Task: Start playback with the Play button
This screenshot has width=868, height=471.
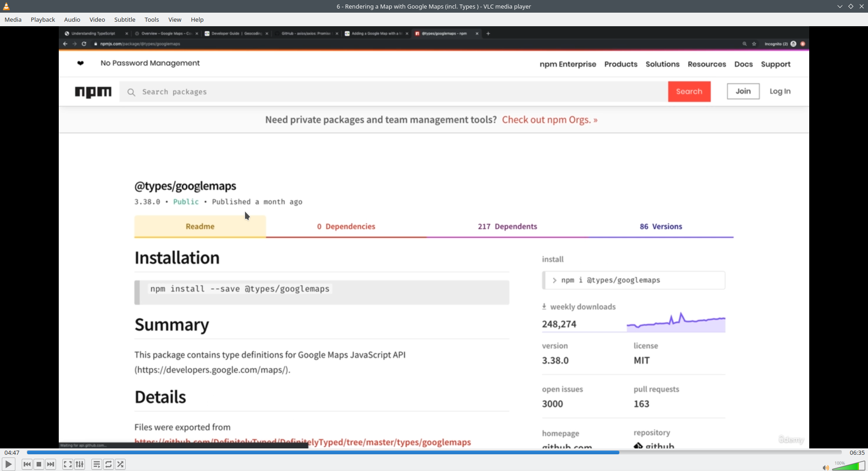Action: 8,464
